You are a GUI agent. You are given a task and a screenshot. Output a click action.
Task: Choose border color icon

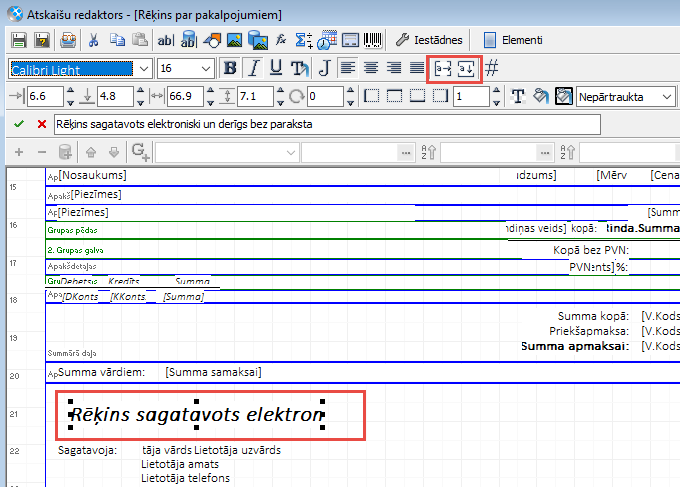564,96
